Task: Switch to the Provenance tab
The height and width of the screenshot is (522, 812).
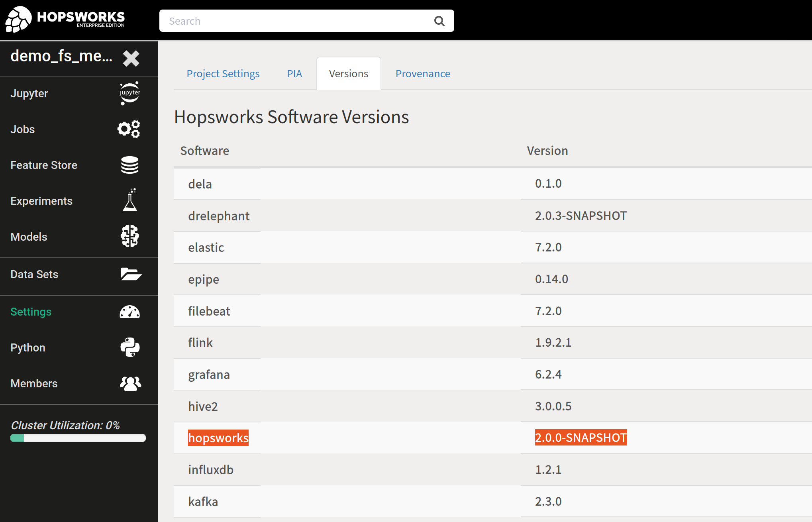Action: tap(423, 74)
